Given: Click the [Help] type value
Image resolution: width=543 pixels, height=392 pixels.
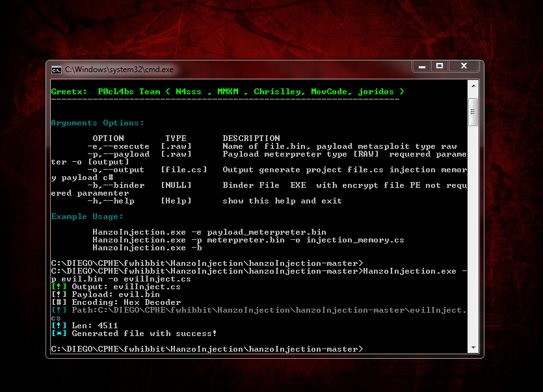Looking at the screenshot, I should coord(176,201).
